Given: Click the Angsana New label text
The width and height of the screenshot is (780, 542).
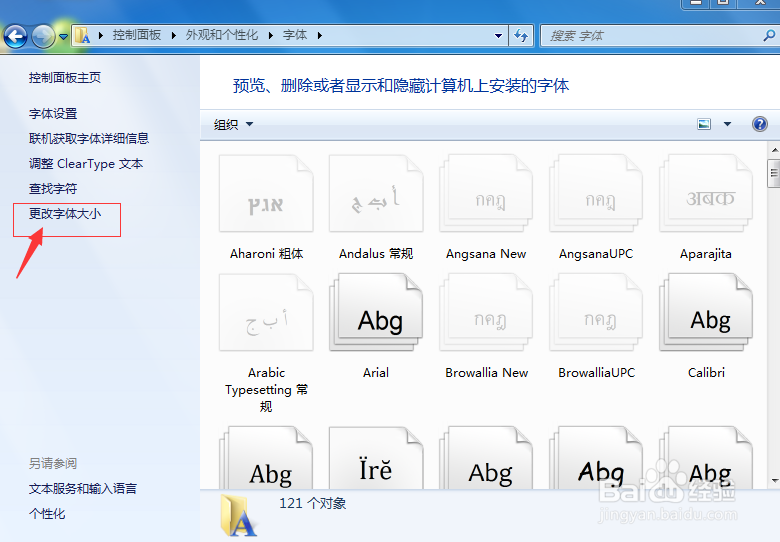Looking at the screenshot, I should coord(486,254).
